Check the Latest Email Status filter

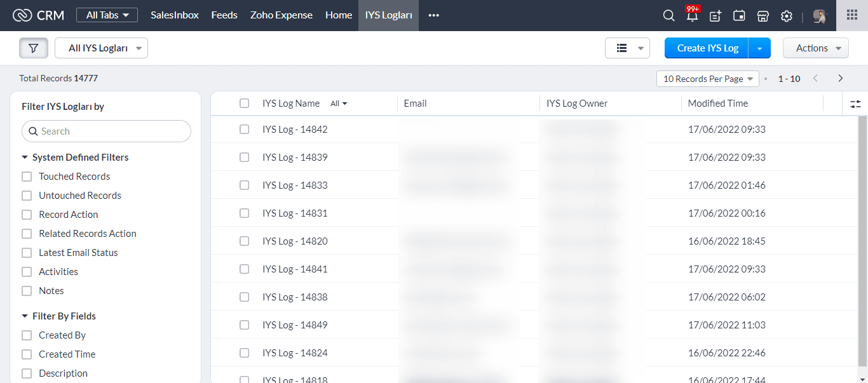27,253
